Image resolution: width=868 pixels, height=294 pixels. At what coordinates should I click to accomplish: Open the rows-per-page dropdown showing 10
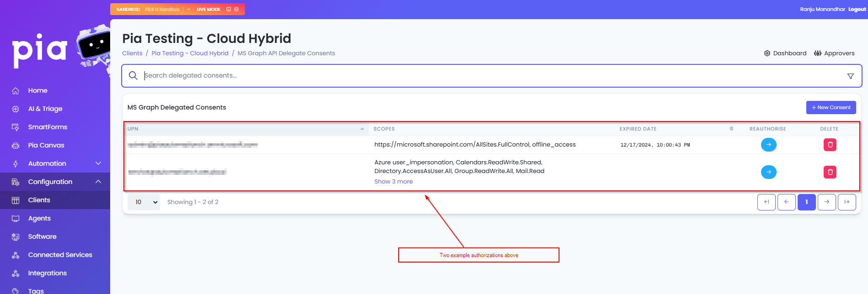[x=144, y=202]
